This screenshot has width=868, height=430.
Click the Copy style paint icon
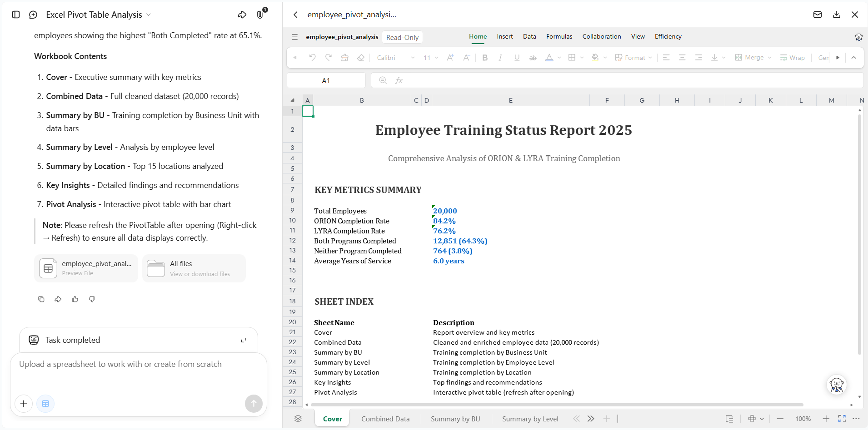coord(345,58)
